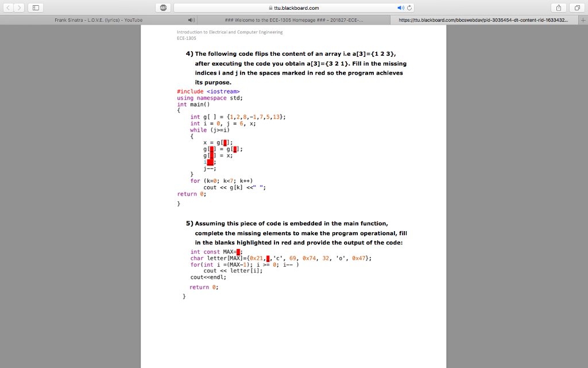Go forward with the Safari forward arrow
The height and width of the screenshot is (368, 588).
pos(19,7)
